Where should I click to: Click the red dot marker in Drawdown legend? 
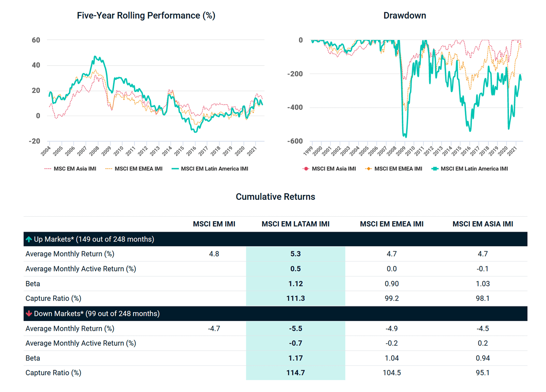click(306, 169)
